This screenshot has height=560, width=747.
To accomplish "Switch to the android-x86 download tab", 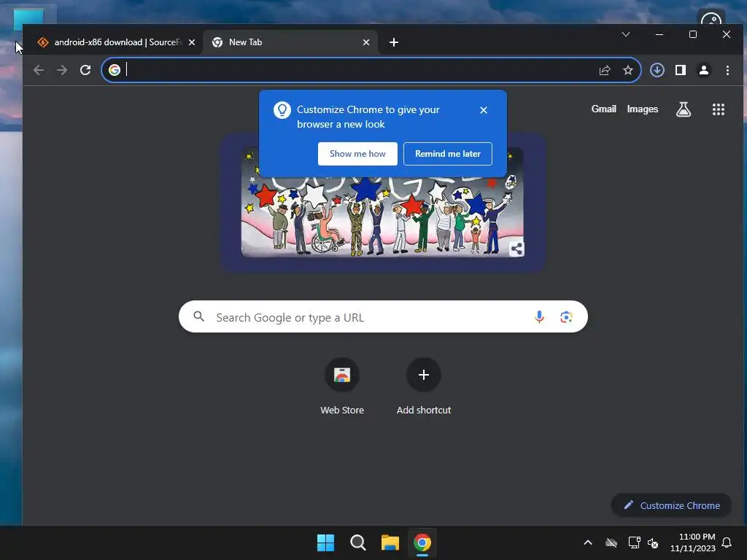I will tap(117, 42).
